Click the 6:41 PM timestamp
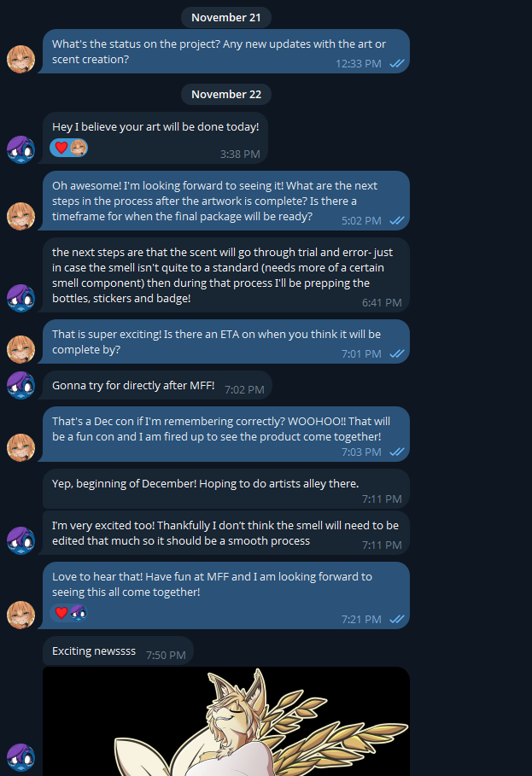Screen dimensions: 532x776 382,302
